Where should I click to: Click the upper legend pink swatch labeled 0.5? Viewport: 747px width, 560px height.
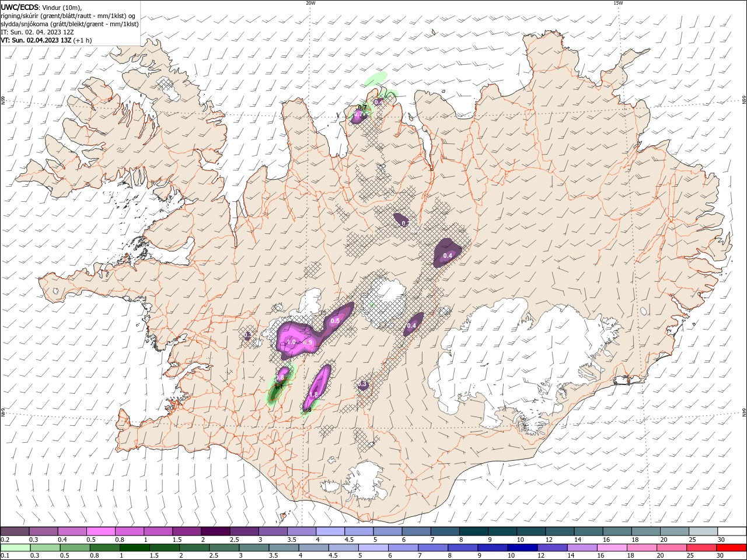(x=101, y=531)
